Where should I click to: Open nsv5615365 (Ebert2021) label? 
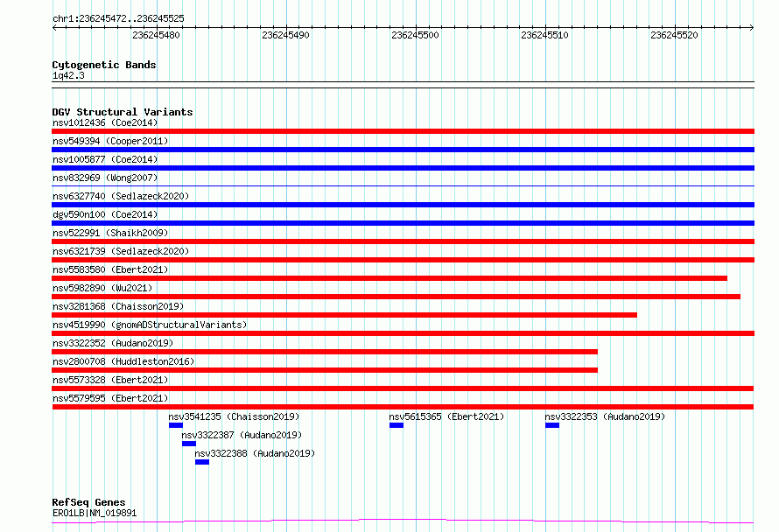446,416
